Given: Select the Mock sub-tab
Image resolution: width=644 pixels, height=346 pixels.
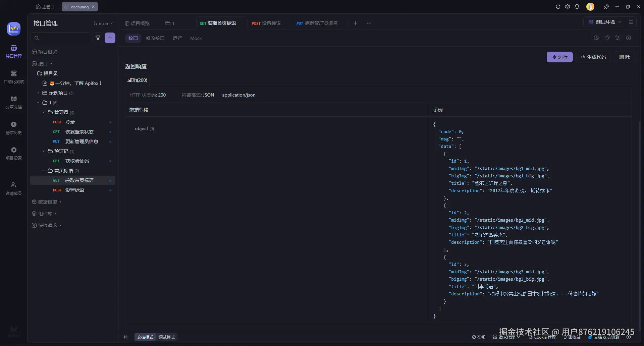Looking at the screenshot, I should tap(196, 38).
